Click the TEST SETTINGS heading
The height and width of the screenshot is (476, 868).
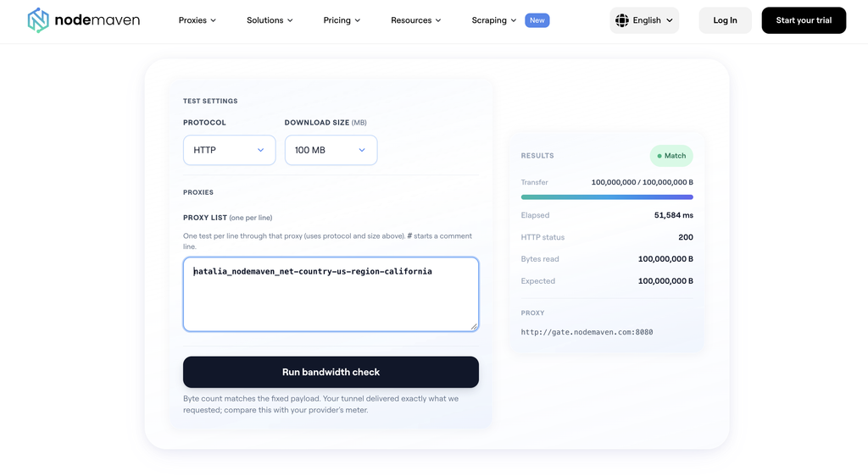(210, 101)
